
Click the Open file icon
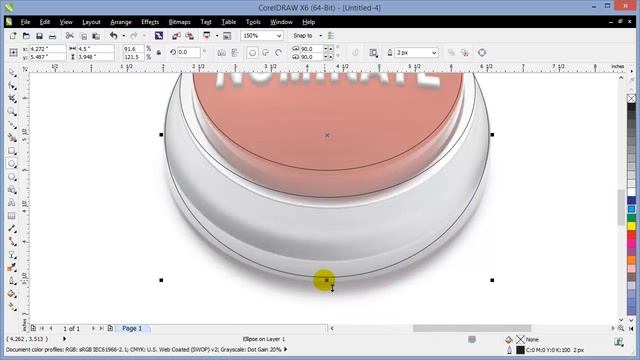26,36
